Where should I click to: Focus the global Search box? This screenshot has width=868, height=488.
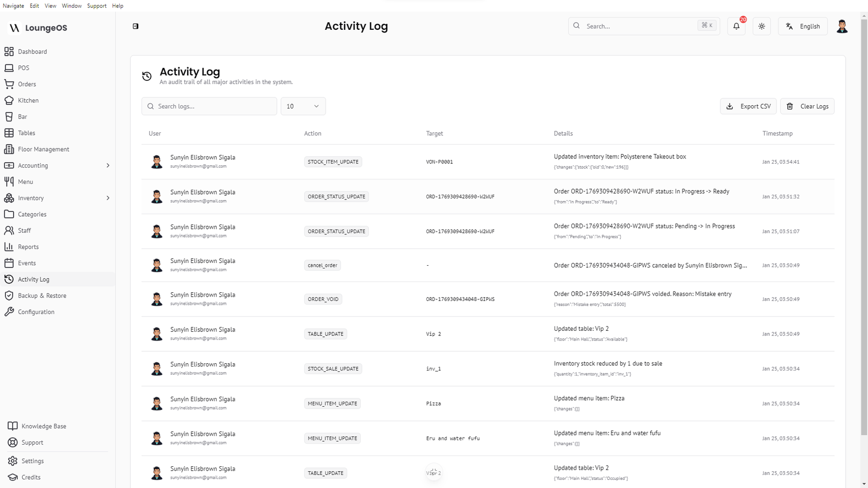pyautogui.click(x=644, y=26)
